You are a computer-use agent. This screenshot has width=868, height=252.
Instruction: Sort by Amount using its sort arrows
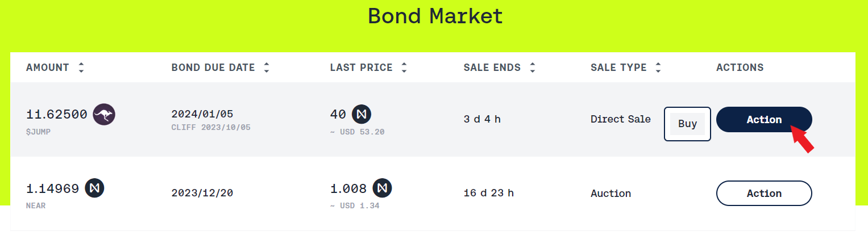point(81,68)
